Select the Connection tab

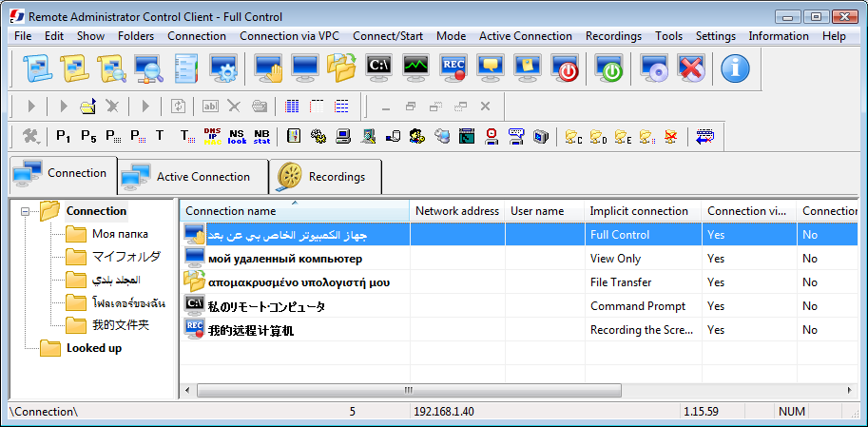click(63, 175)
